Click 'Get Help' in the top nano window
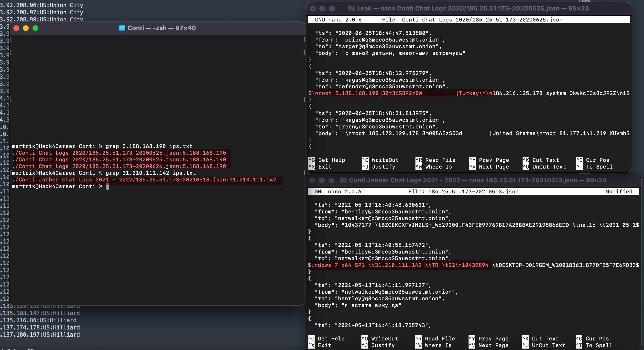 tap(332, 160)
